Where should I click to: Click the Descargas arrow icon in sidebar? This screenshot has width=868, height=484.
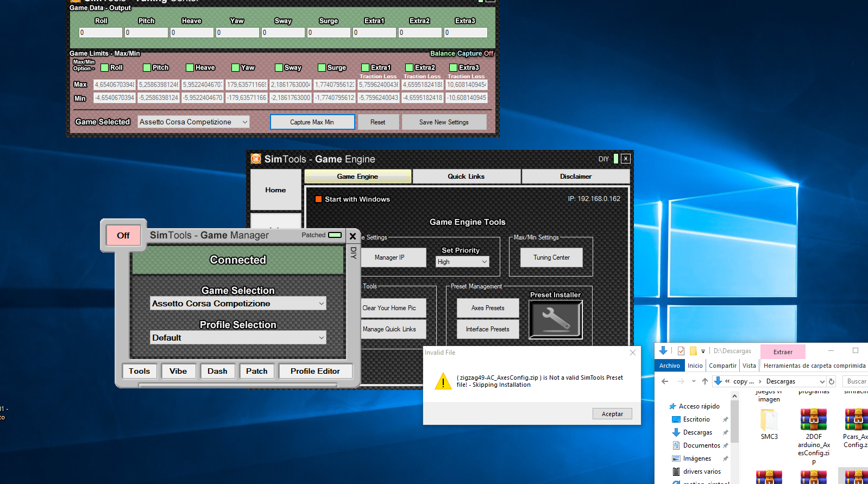(x=676, y=432)
